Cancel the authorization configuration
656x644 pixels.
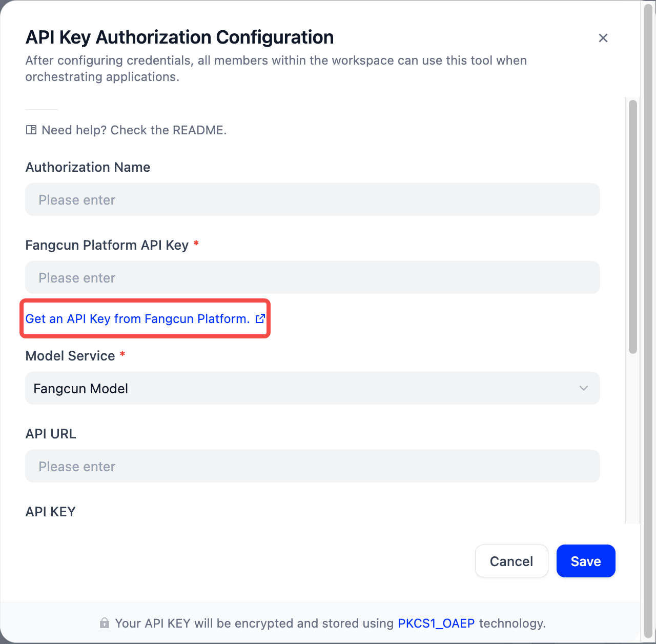pos(511,561)
